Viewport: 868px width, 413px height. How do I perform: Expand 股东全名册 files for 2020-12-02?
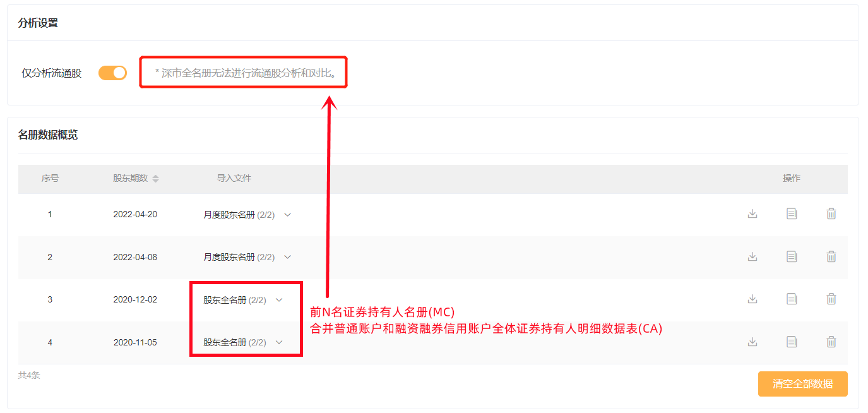click(279, 299)
